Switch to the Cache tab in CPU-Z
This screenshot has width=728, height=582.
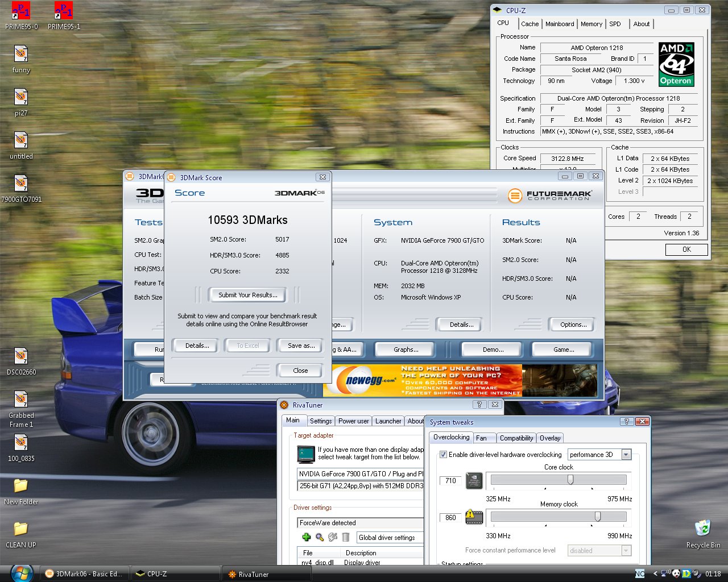530,24
